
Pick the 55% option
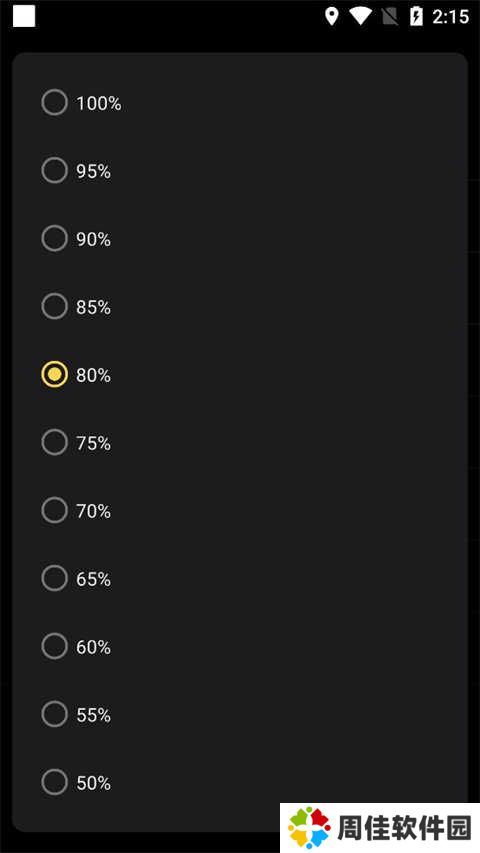pyautogui.click(x=54, y=714)
